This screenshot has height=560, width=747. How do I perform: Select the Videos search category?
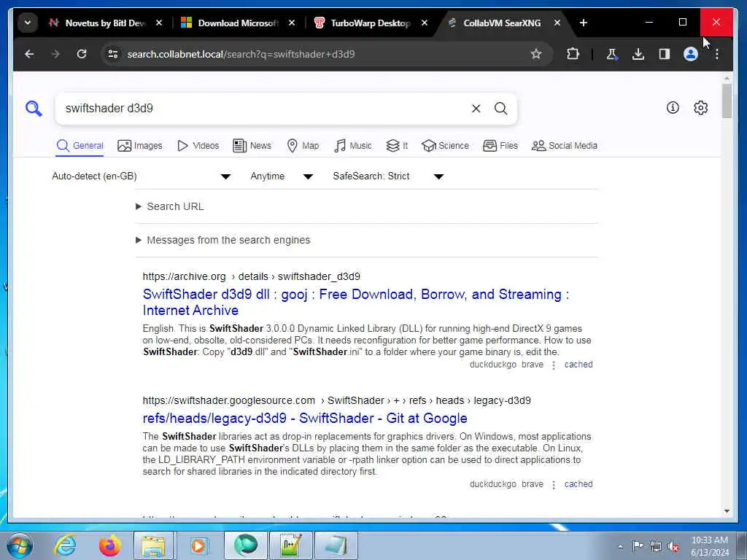tap(198, 146)
